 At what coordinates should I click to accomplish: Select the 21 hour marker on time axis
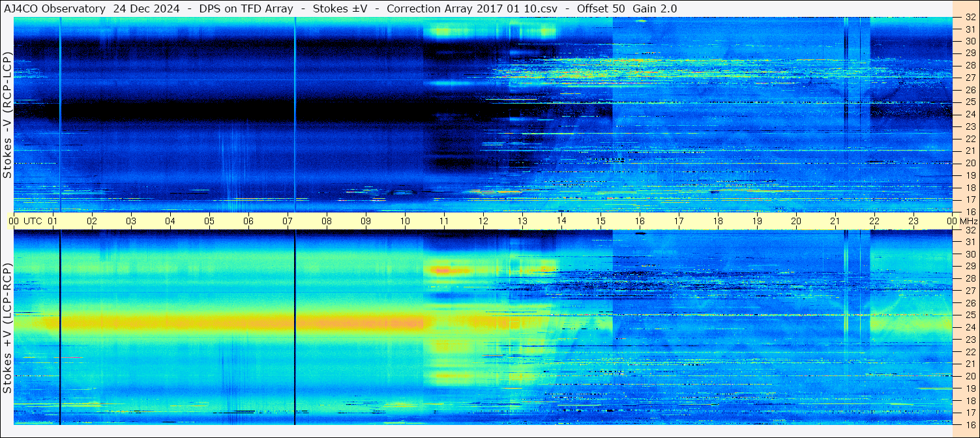[x=835, y=221]
